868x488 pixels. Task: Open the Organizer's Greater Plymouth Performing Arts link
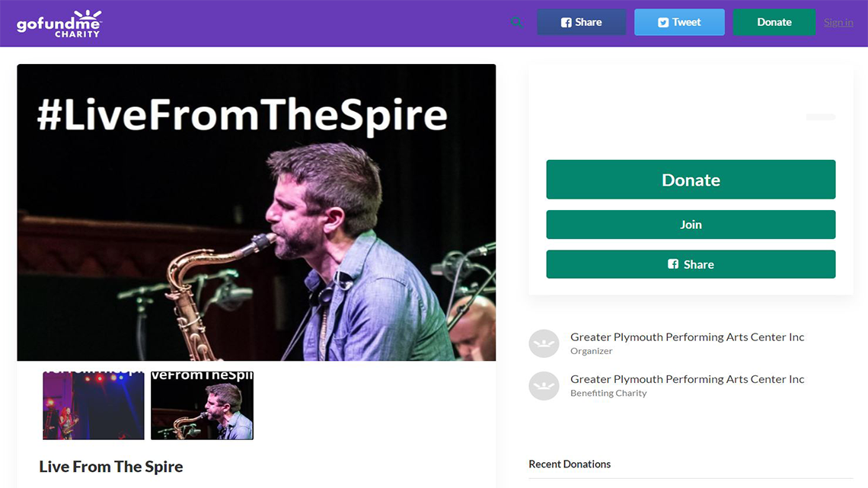click(x=687, y=337)
